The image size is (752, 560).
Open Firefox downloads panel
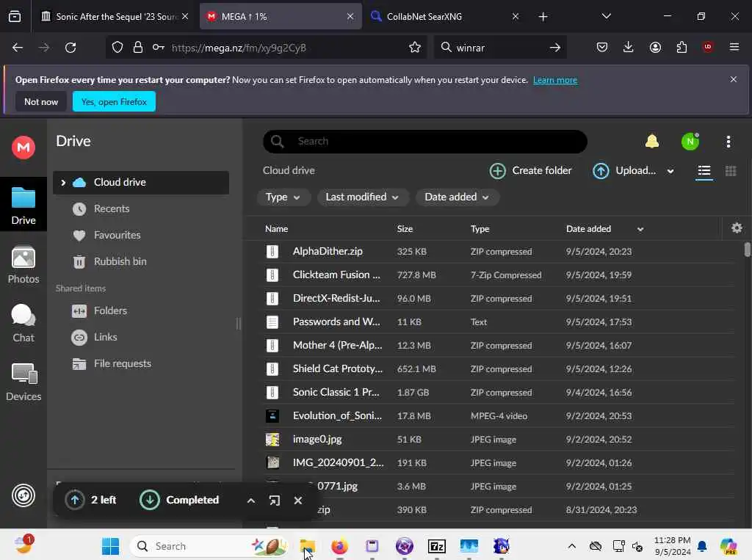point(628,47)
